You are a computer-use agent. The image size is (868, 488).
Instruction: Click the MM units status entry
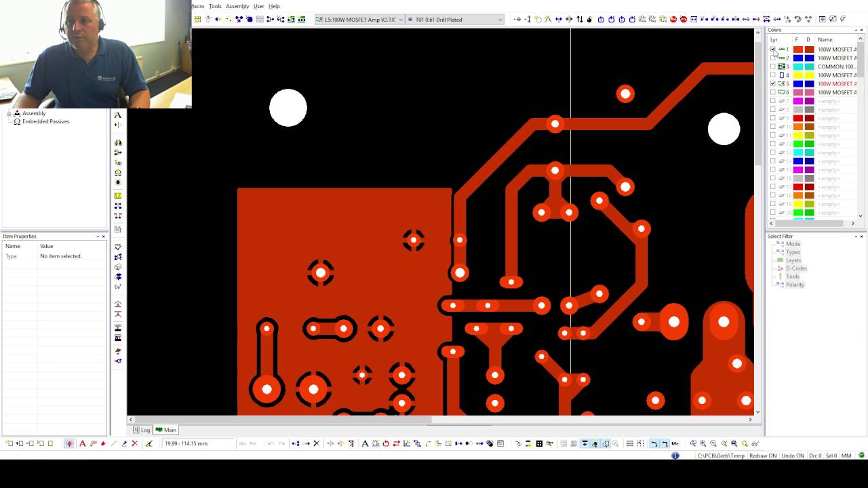click(x=846, y=455)
